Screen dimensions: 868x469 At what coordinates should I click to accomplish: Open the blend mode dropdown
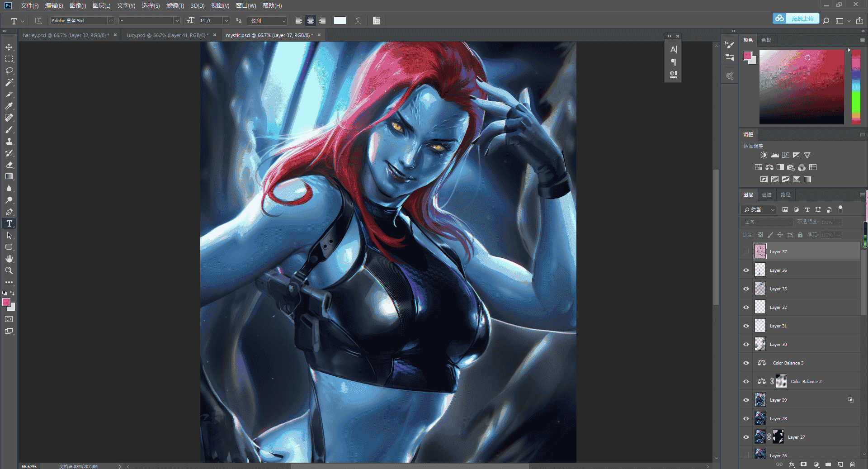pos(768,222)
